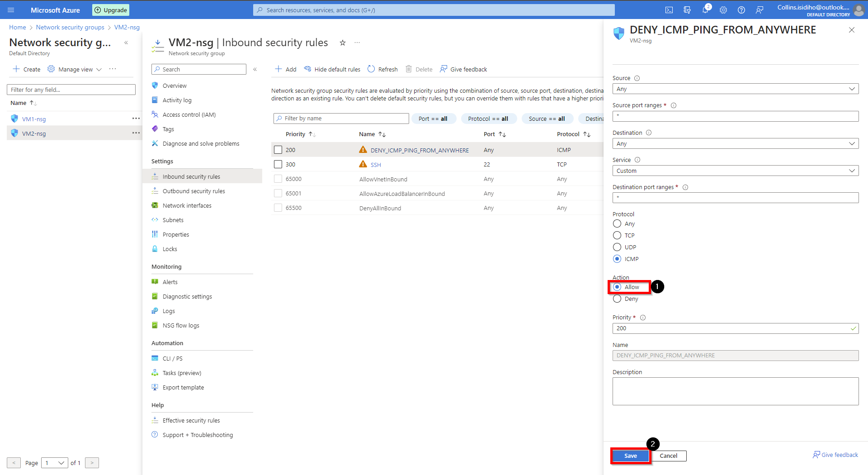Open the Destination dropdown

click(736, 143)
